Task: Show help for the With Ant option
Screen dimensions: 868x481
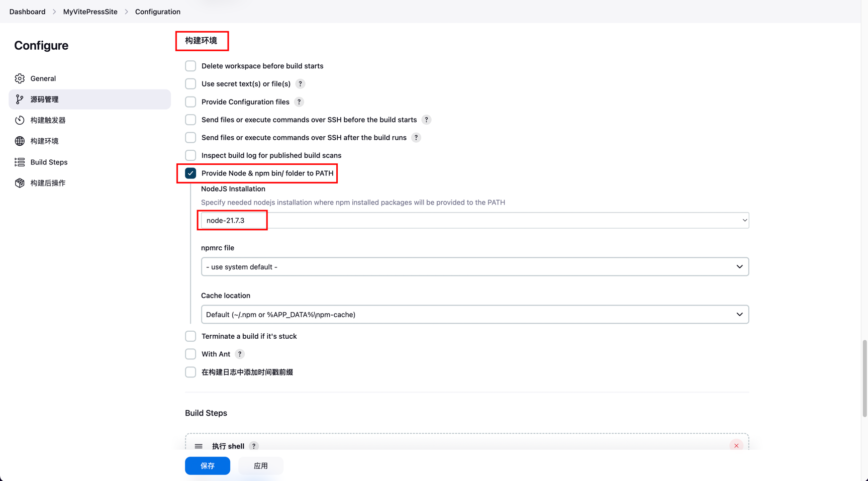Action: tap(240, 354)
